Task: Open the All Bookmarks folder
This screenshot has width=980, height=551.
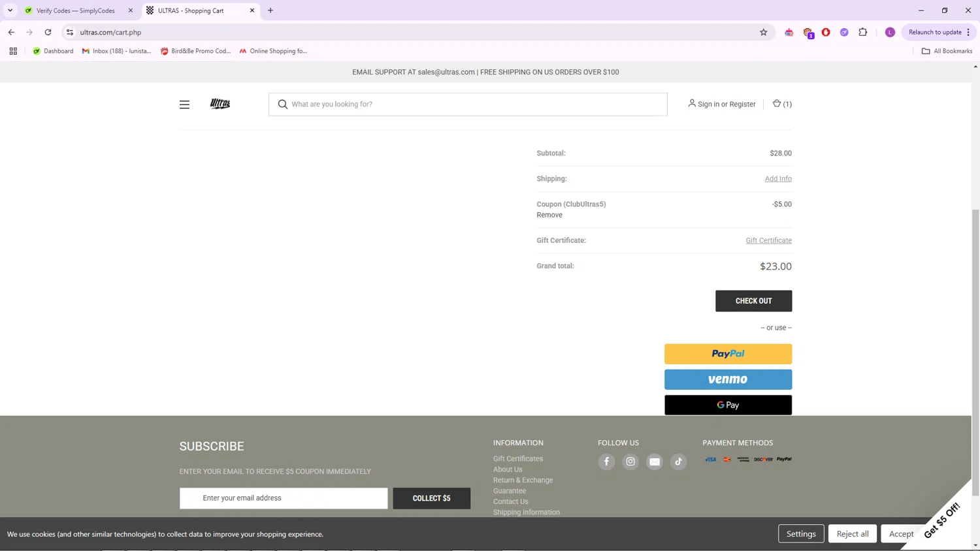Action: coord(947,51)
